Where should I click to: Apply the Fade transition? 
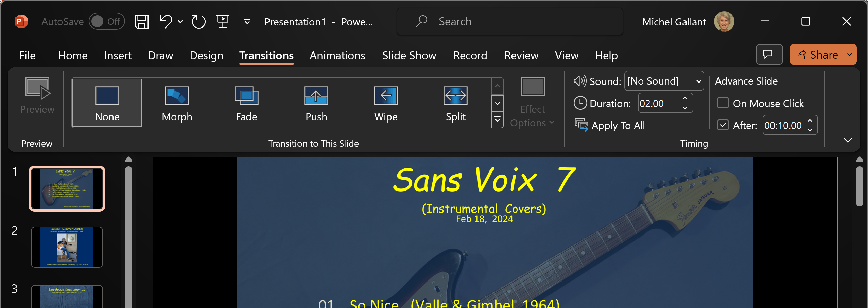[x=246, y=103]
